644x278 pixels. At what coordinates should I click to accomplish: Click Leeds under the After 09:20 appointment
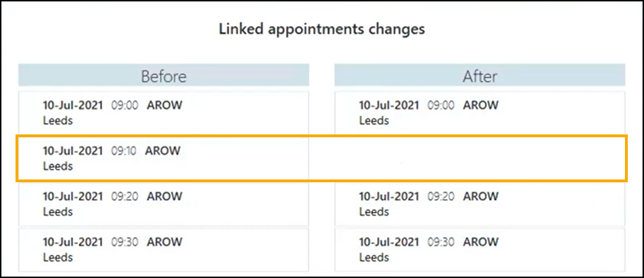click(x=373, y=212)
